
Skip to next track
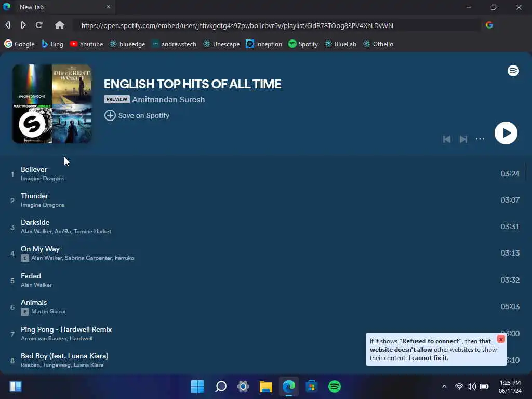pos(463,139)
